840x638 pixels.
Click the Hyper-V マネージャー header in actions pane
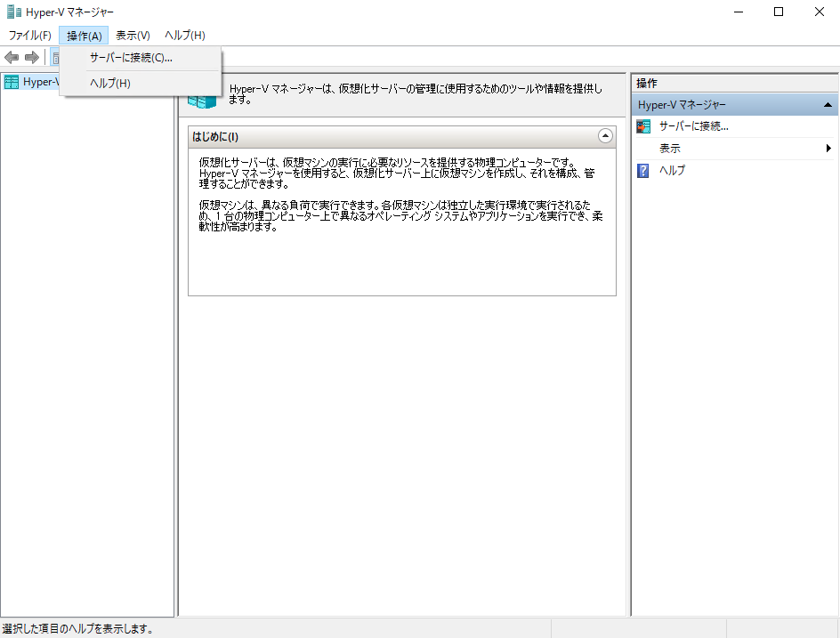[x=735, y=105]
